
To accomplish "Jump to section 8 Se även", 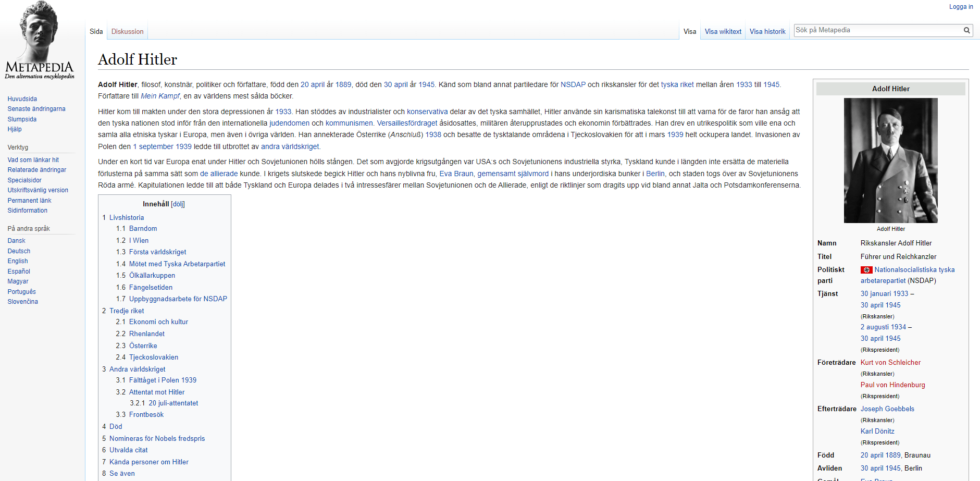I will 118,474.
